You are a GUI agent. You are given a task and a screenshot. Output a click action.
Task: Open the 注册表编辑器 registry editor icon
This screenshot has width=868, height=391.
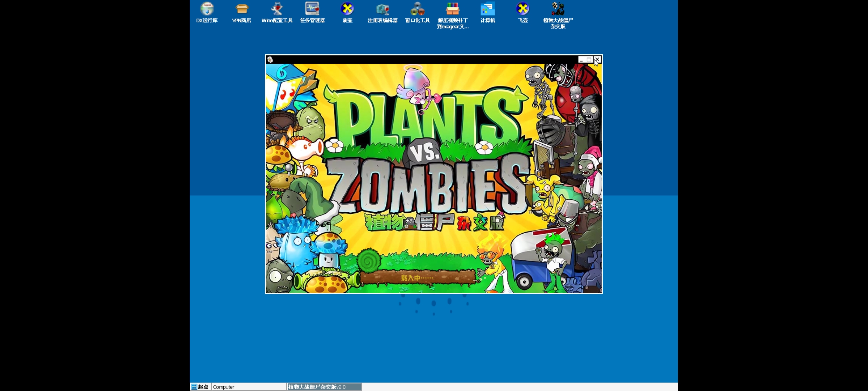click(383, 9)
